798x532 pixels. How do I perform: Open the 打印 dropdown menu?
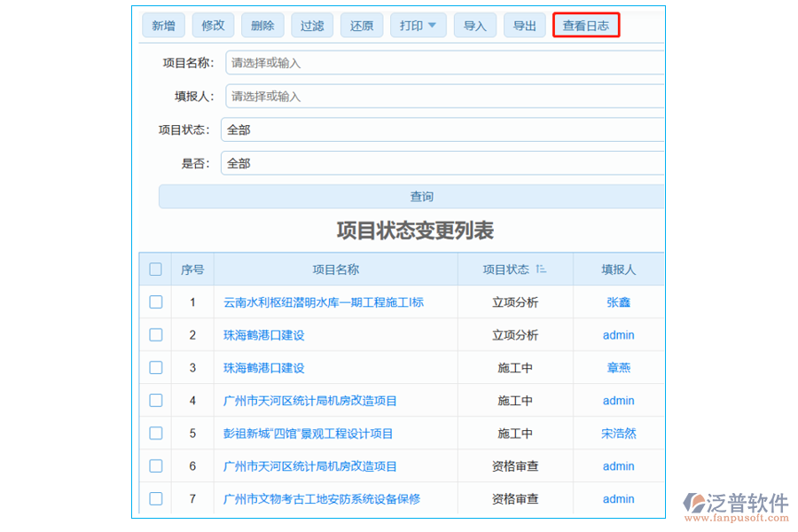[x=418, y=25]
